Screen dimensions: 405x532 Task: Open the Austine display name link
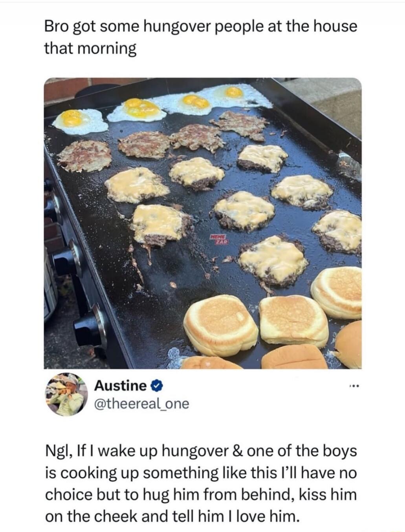point(121,386)
